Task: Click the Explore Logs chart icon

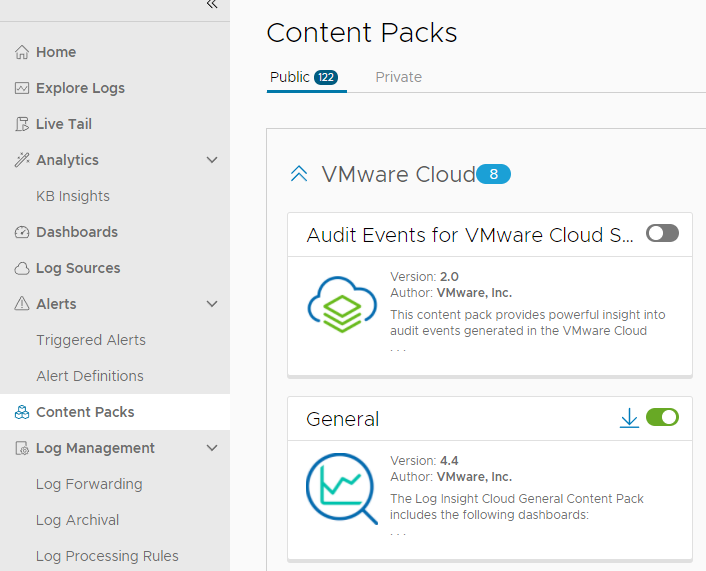Action: click(22, 88)
